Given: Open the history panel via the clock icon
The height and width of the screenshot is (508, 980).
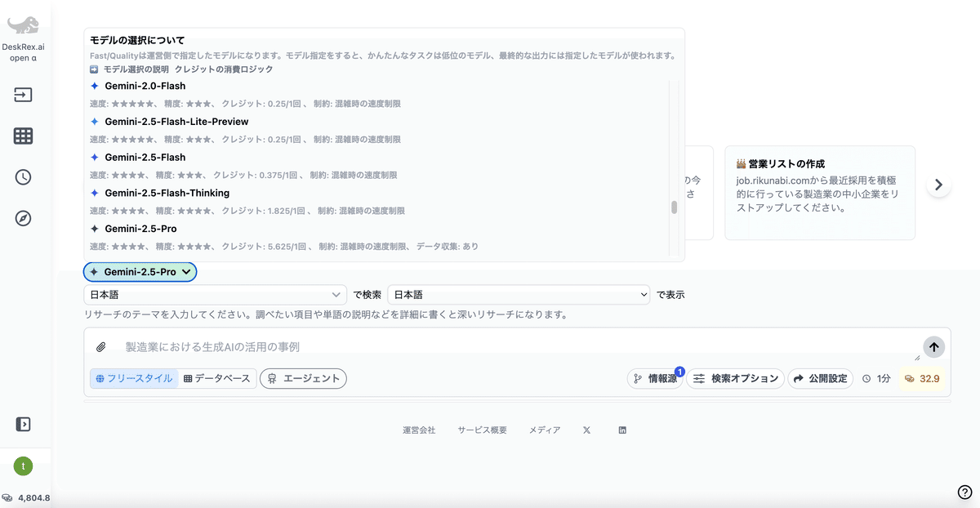Looking at the screenshot, I should [23, 176].
